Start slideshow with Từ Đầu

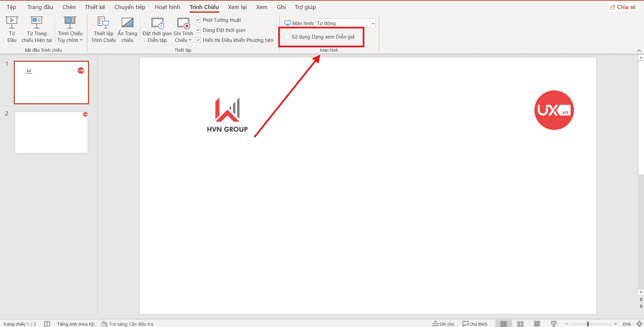tap(11, 30)
